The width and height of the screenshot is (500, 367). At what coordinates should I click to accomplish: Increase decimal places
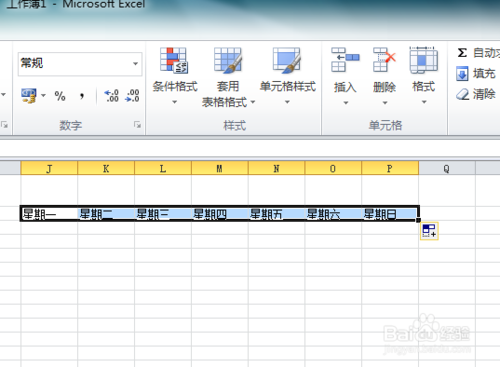[x=111, y=96]
